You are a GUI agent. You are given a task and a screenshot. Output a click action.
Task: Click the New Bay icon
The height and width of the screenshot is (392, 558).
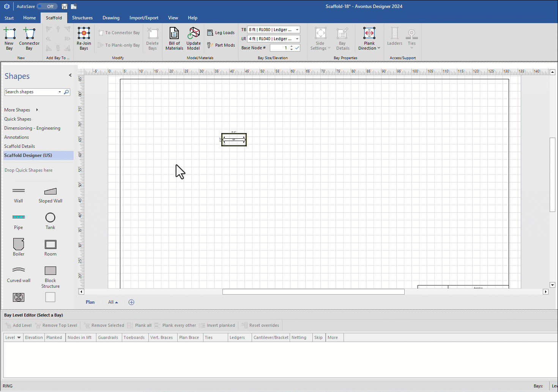pyautogui.click(x=9, y=38)
